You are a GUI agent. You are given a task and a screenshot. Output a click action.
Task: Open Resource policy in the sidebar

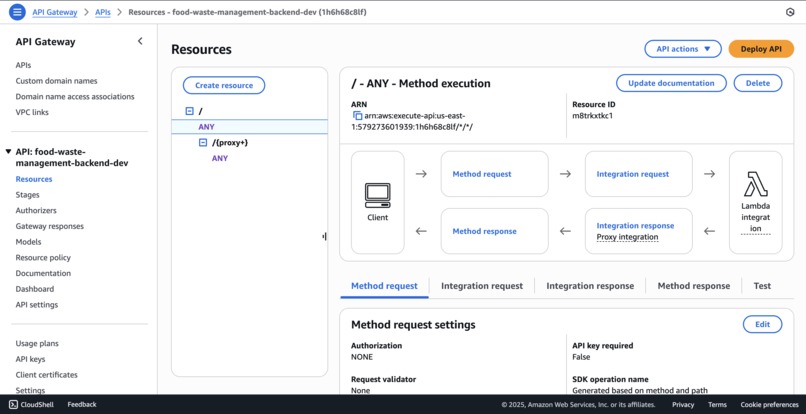pyautogui.click(x=43, y=258)
